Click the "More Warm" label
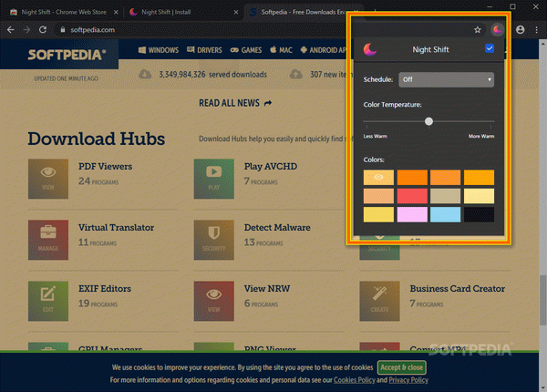The height and width of the screenshot is (392, 547). click(x=481, y=136)
